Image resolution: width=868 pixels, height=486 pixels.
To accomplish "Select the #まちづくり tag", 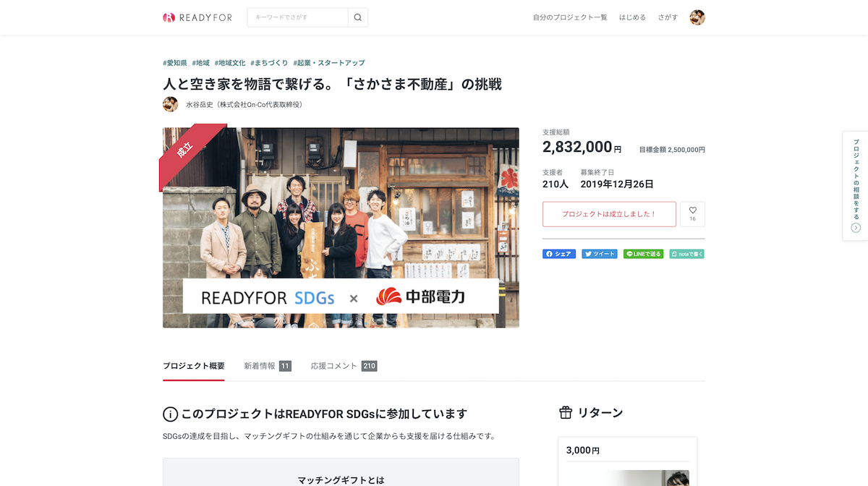I will point(269,63).
